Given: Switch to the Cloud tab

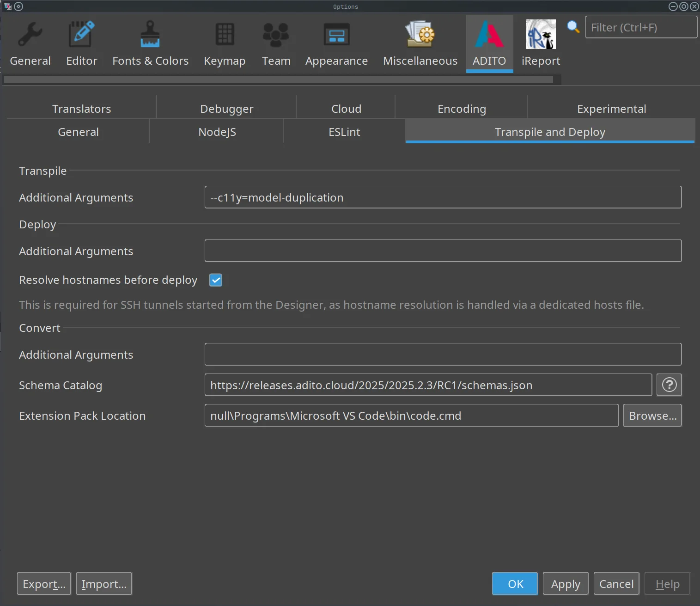Looking at the screenshot, I should tap(346, 109).
